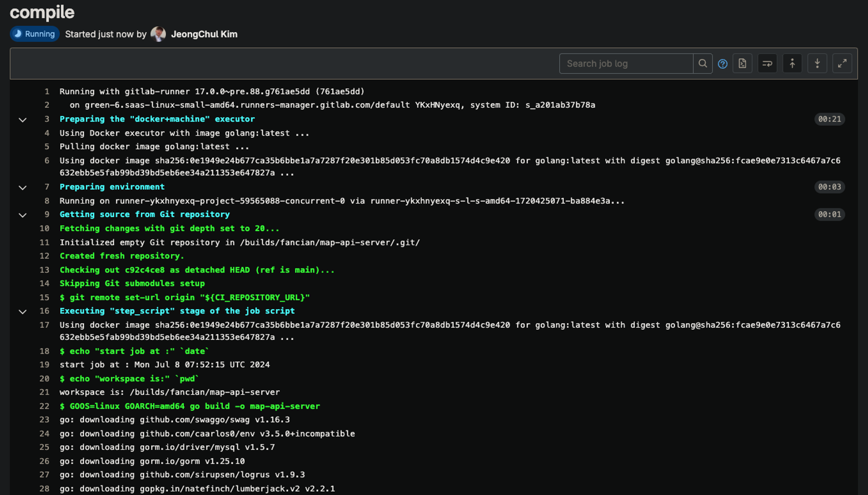This screenshot has width=868, height=495.
Task: Focus the Search job log field
Action: click(x=626, y=64)
